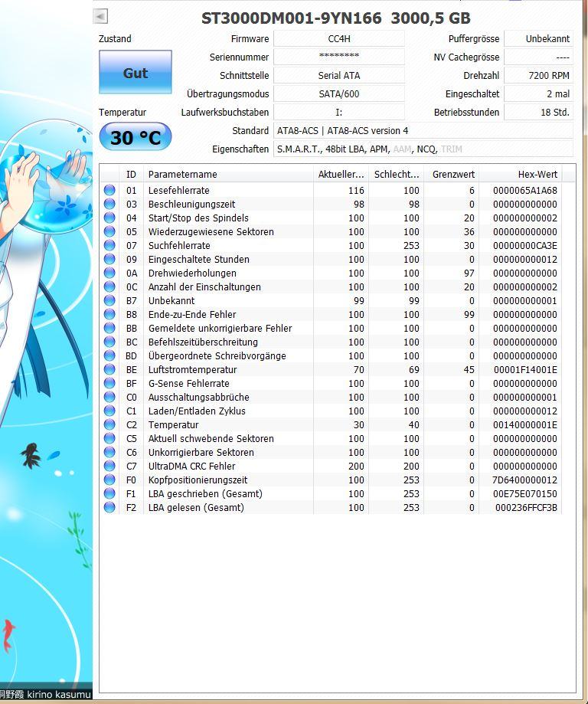Screen dimensions: 588x704
Task: Click the previous-disk arrow button
Action: click(x=100, y=17)
